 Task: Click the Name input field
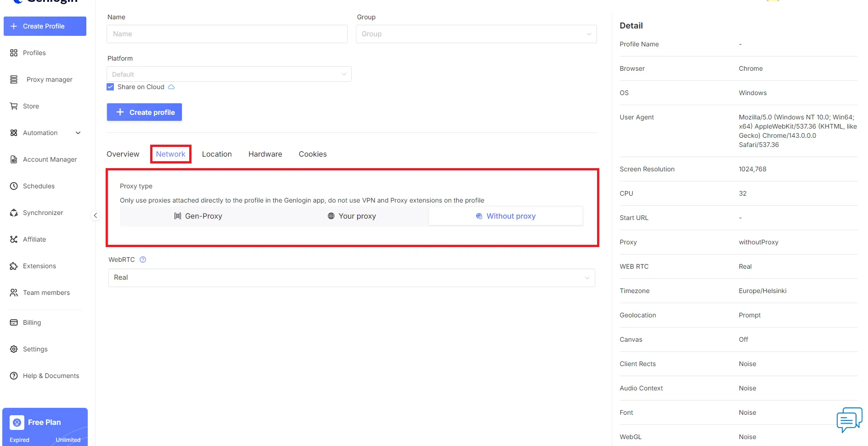pos(227,34)
